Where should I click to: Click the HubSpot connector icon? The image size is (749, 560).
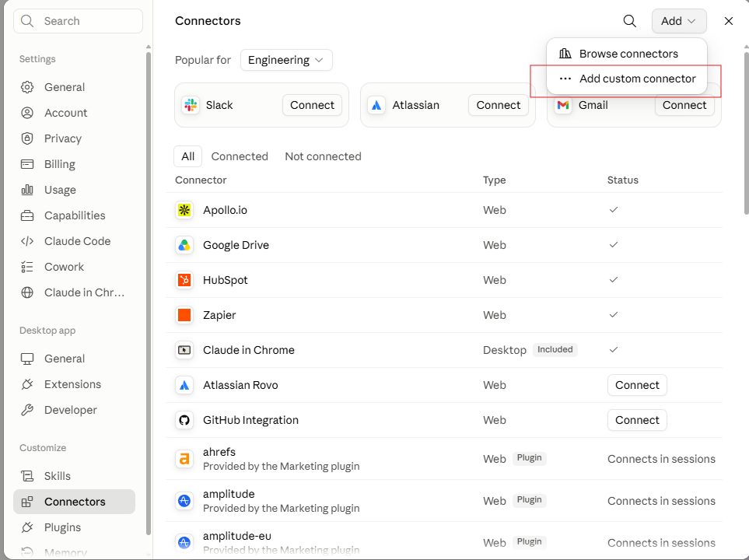(x=184, y=280)
